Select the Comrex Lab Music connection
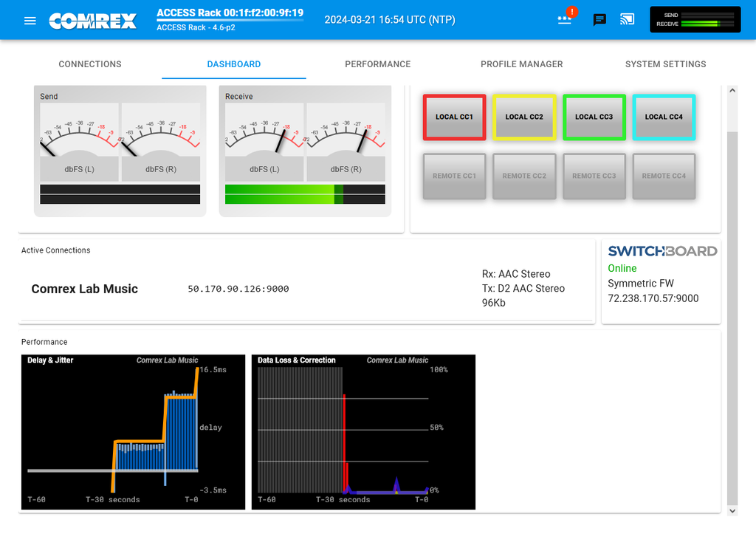Image resolution: width=756 pixels, height=548 pixels. pos(84,289)
